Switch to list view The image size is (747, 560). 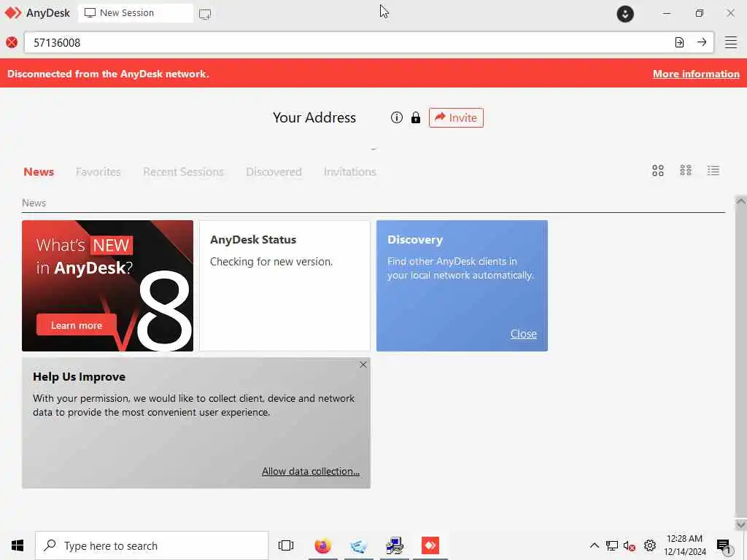tap(713, 171)
